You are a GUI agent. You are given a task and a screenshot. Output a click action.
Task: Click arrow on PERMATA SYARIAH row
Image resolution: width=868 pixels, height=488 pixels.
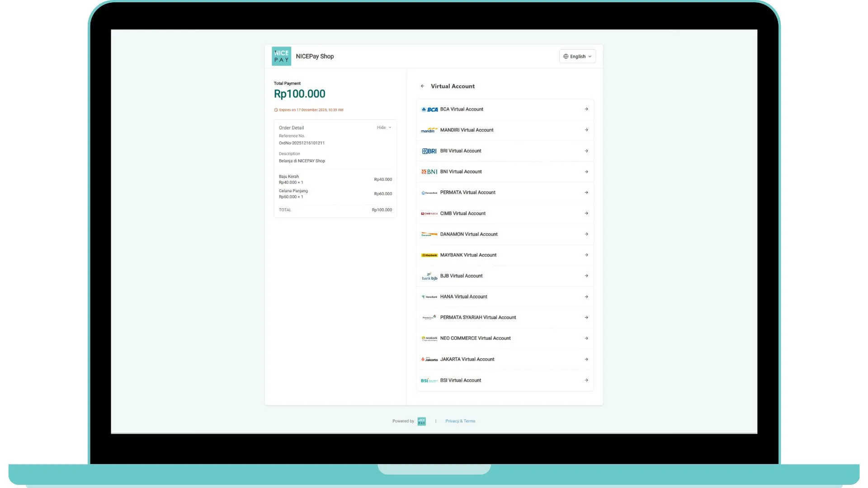point(586,318)
